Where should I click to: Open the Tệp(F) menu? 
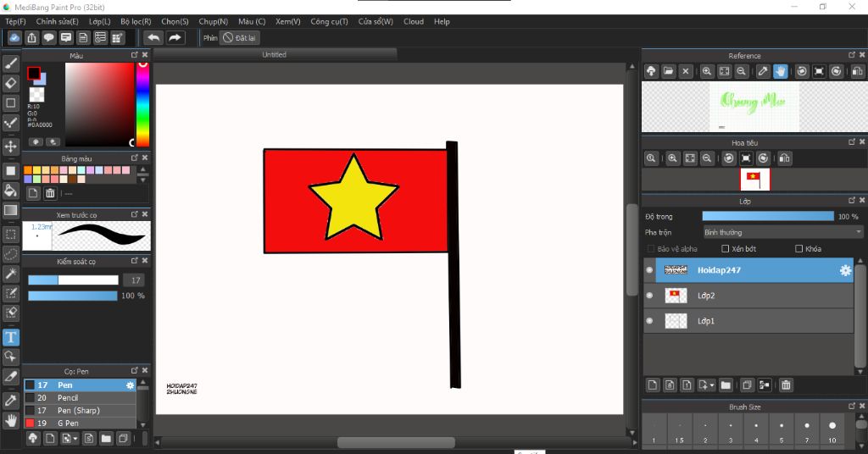(15, 21)
